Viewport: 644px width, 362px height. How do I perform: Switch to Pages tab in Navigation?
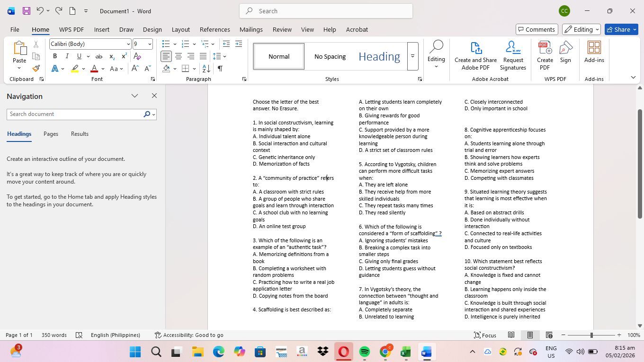pyautogui.click(x=51, y=134)
